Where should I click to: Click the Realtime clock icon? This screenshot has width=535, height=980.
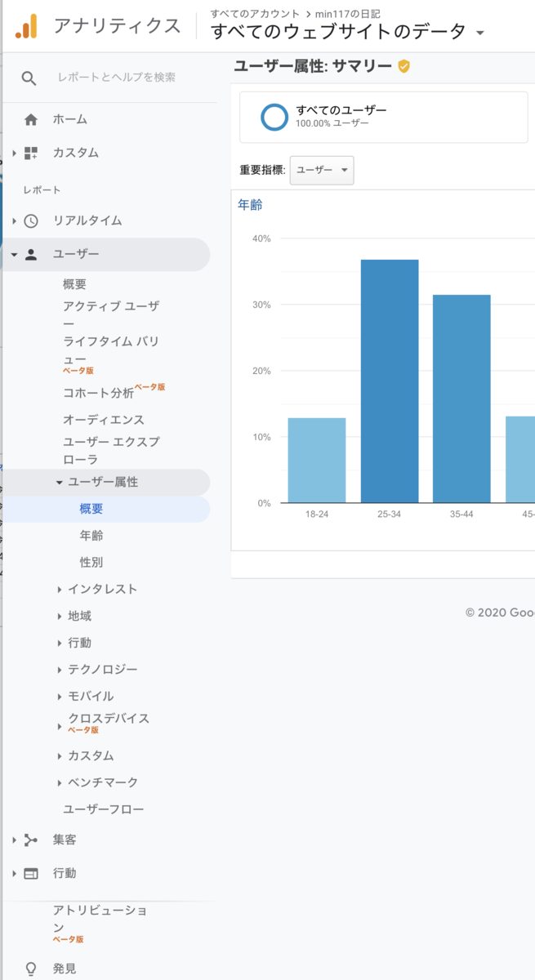31,220
